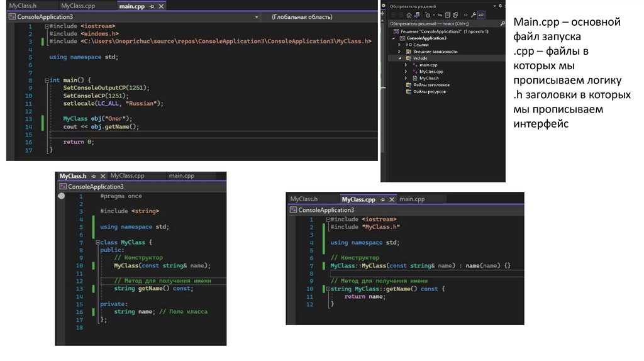The width and height of the screenshot is (644, 361).
Task: Click Collapse All icon in Solution Explorer toolbar
Action: (x=447, y=14)
